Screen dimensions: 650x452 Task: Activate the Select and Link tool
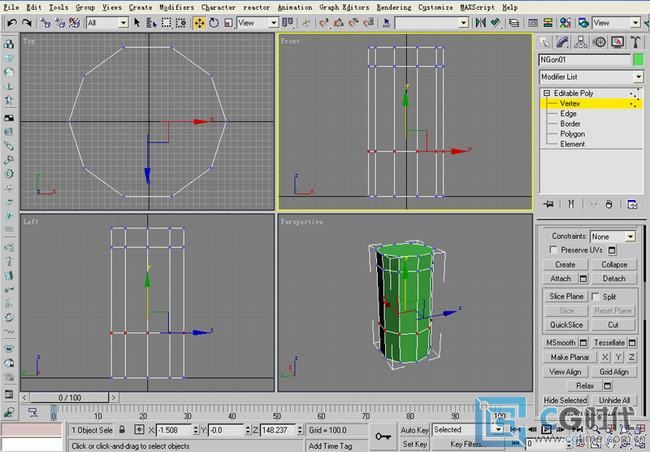tap(46, 23)
